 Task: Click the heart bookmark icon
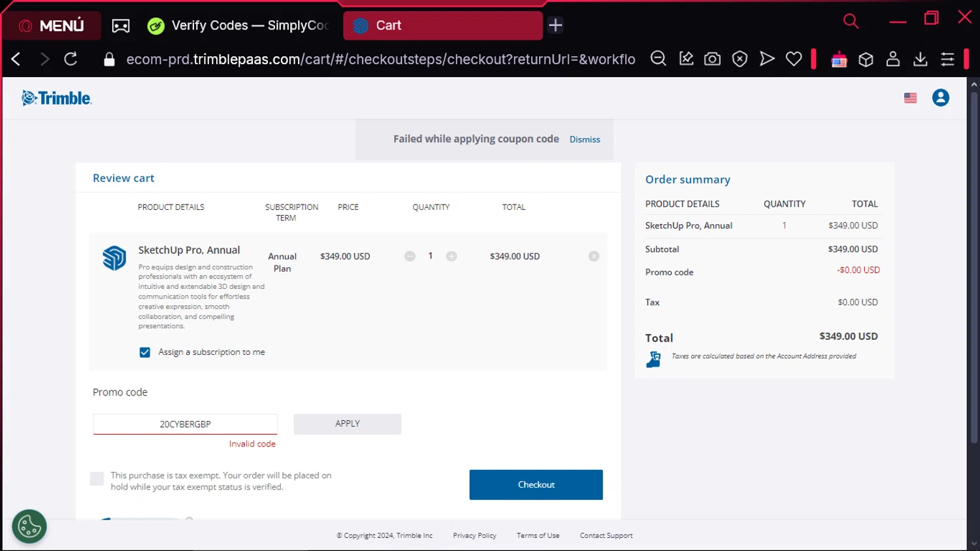793,59
